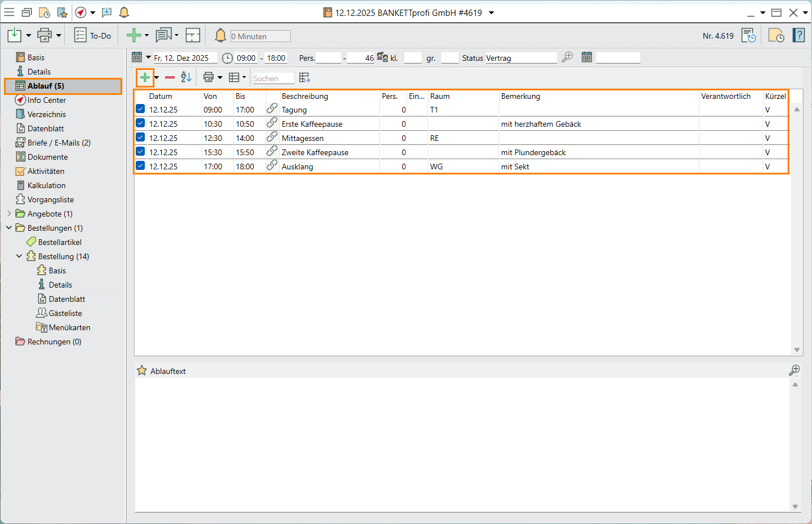Click the A-Z sort icon
The width and height of the screenshot is (812, 524).
[x=186, y=77]
